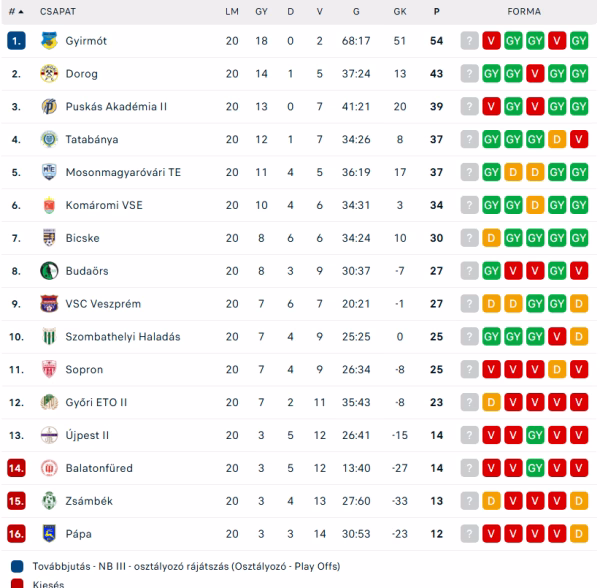Click Balatonfüred's red rank 14 badge
Screen dimensions: 600x588
16,468
